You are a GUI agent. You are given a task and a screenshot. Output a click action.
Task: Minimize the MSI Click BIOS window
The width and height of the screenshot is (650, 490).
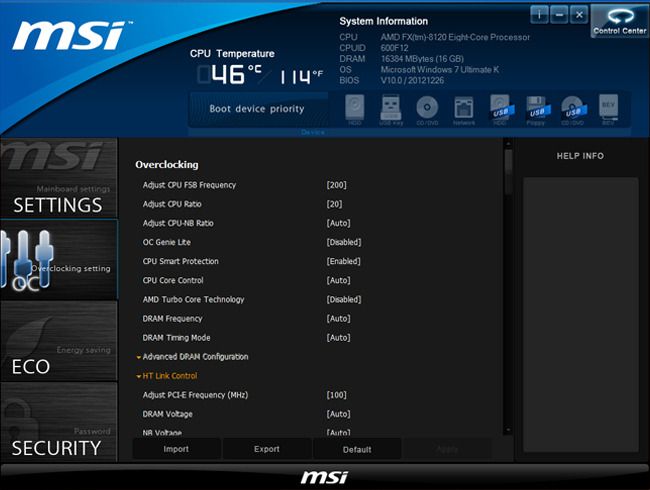pos(559,15)
